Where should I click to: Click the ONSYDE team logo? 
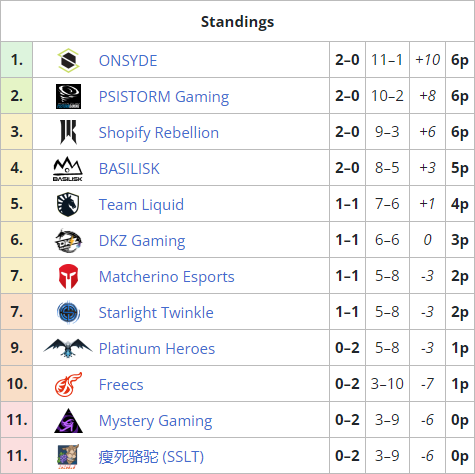pos(68,61)
